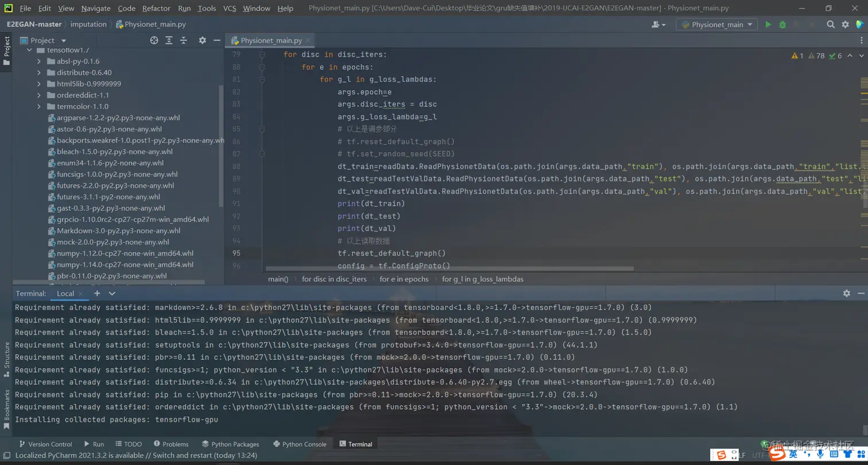Expand ordereddict-1.1 folder
Viewport: 868px width, 465px height.
pos(39,95)
